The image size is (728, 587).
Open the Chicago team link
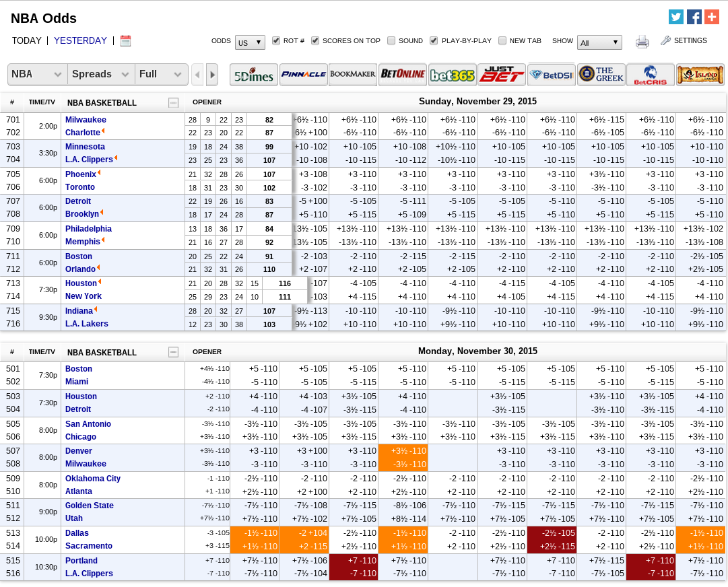click(x=80, y=437)
